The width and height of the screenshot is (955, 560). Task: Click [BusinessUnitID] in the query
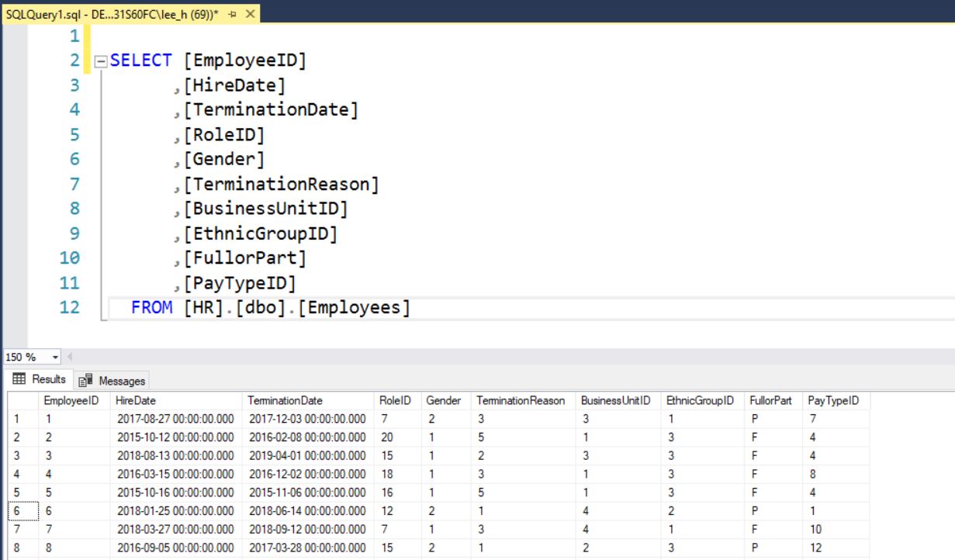click(x=265, y=209)
